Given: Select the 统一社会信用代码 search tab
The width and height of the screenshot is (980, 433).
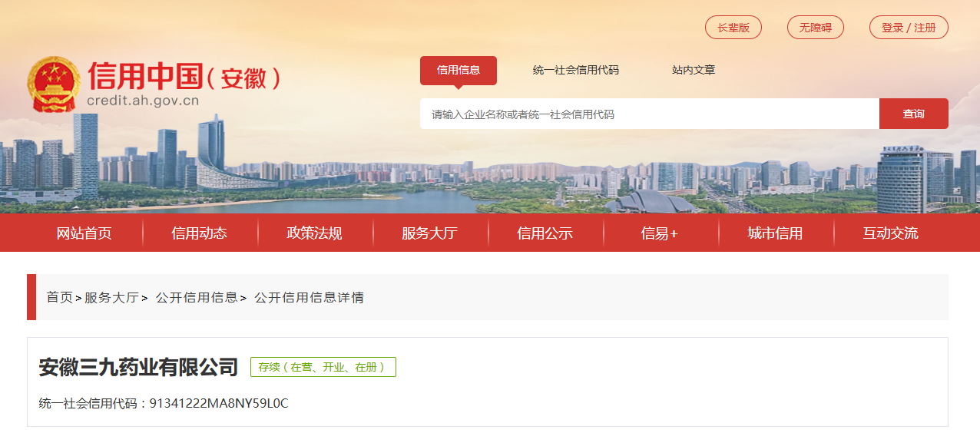Looking at the screenshot, I should pyautogui.click(x=576, y=70).
